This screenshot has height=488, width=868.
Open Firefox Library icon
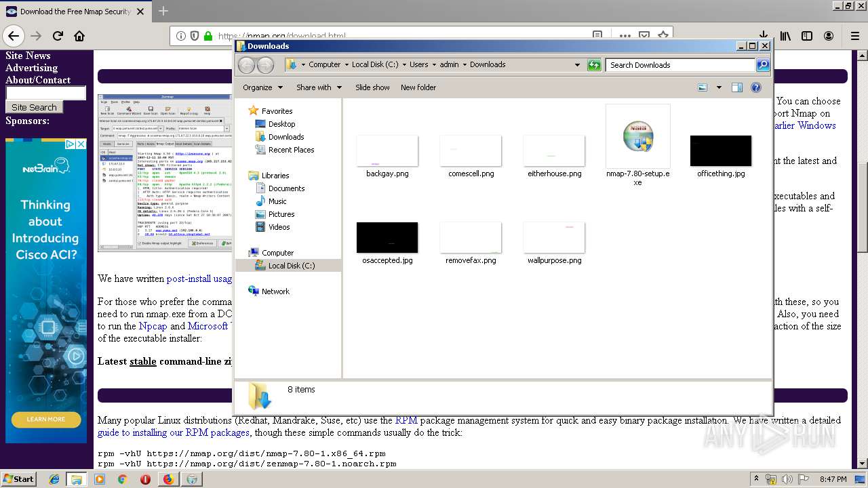point(785,36)
